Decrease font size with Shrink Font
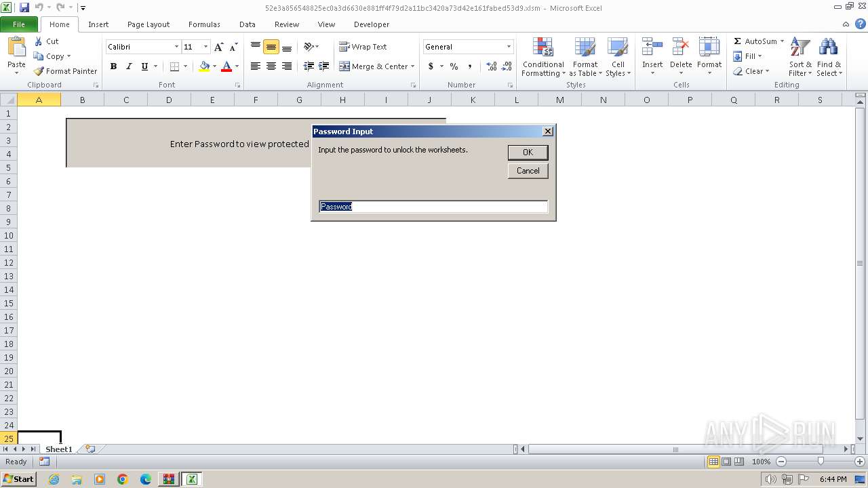Image resolution: width=868 pixels, height=488 pixels. (x=234, y=47)
